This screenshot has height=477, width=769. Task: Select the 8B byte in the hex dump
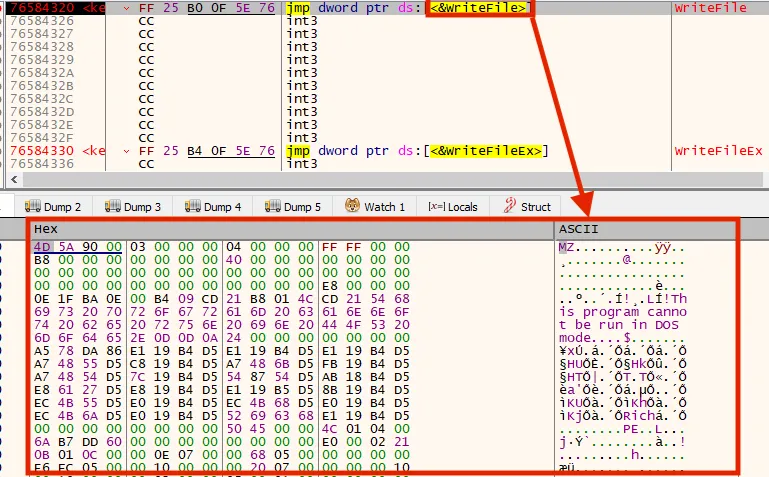330,390
